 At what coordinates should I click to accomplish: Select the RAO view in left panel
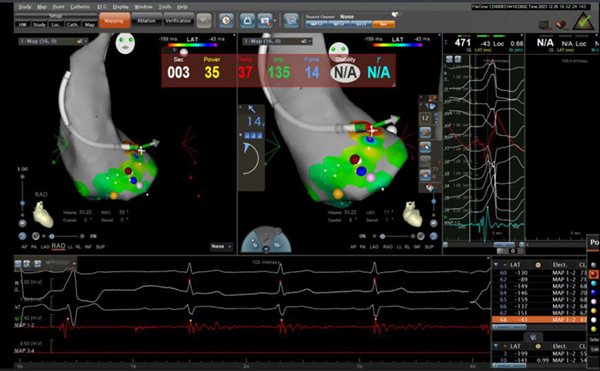59,246
